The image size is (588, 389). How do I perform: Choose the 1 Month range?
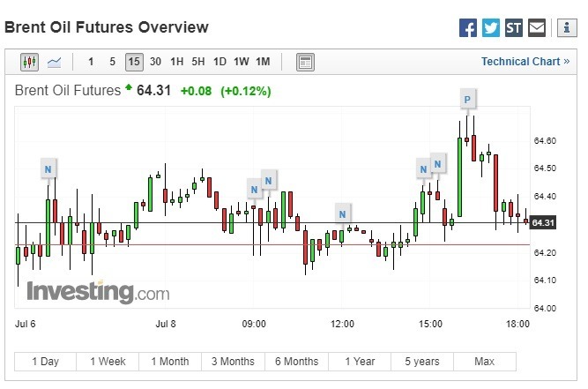click(170, 362)
